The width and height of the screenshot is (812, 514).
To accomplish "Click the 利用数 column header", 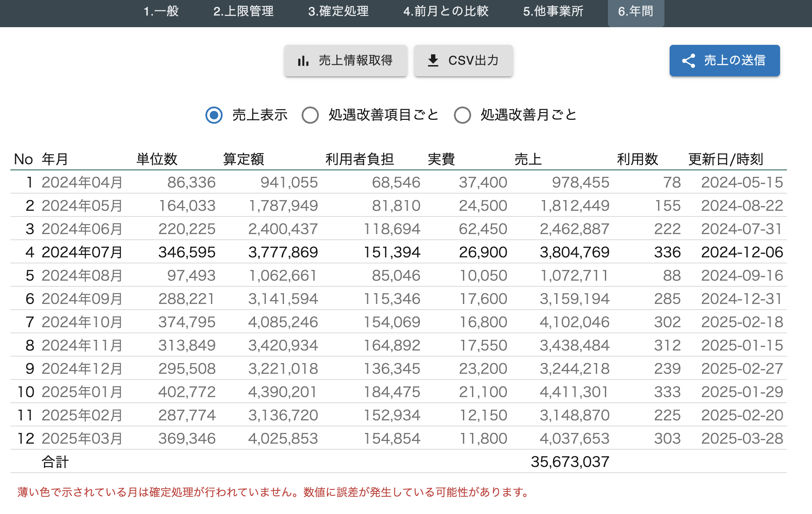I will pyautogui.click(x=637, y=159).
